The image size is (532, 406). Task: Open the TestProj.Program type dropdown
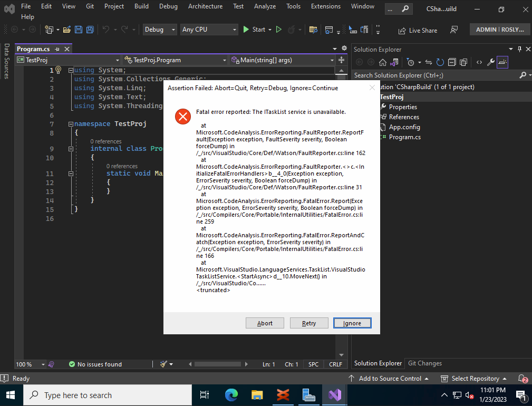[x=176, y=60]
